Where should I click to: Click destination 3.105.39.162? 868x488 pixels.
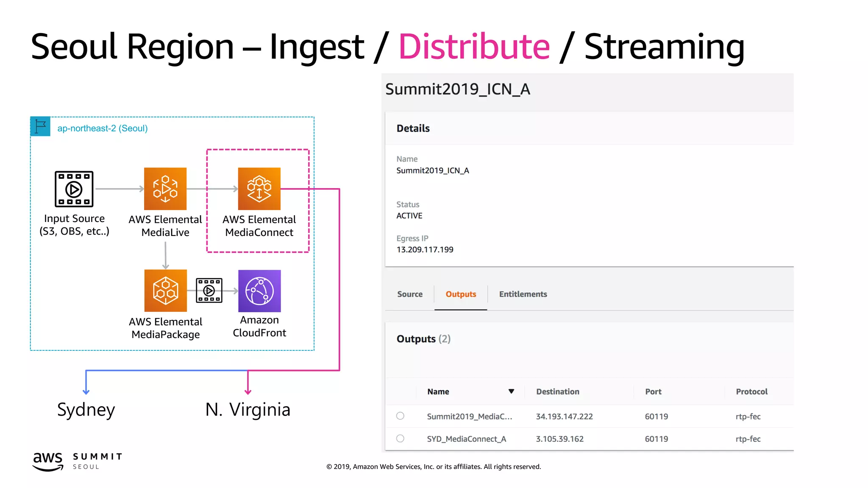click(x=559, y=439)
